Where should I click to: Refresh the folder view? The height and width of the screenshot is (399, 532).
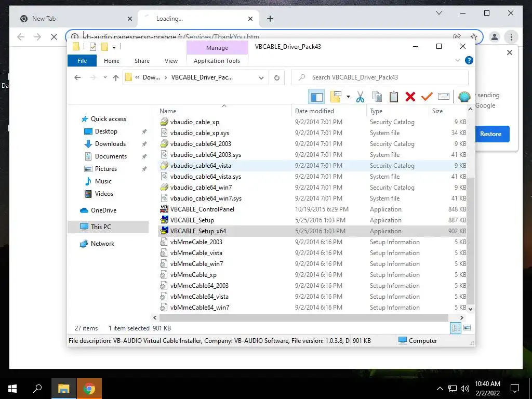[x=277, y=78]
